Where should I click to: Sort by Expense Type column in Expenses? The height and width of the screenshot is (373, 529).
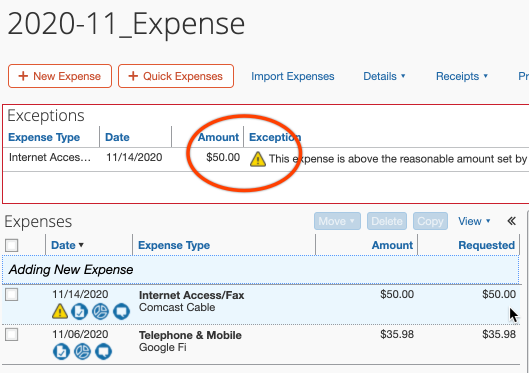(x=174, y=245)
